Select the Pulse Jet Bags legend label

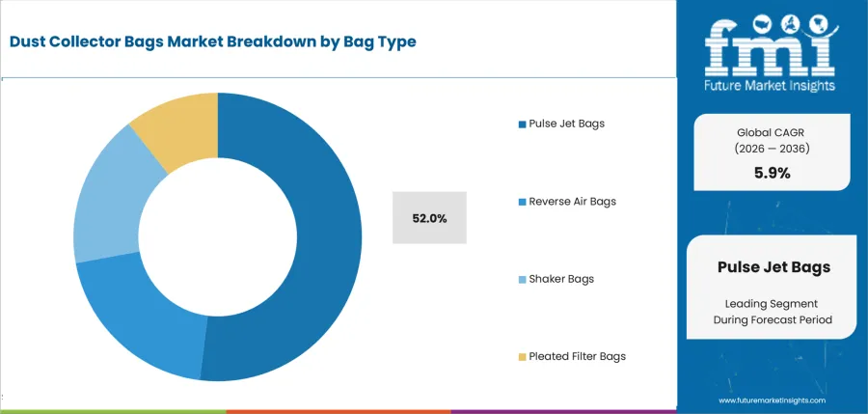pyautogui.click(x=567, y=124)
